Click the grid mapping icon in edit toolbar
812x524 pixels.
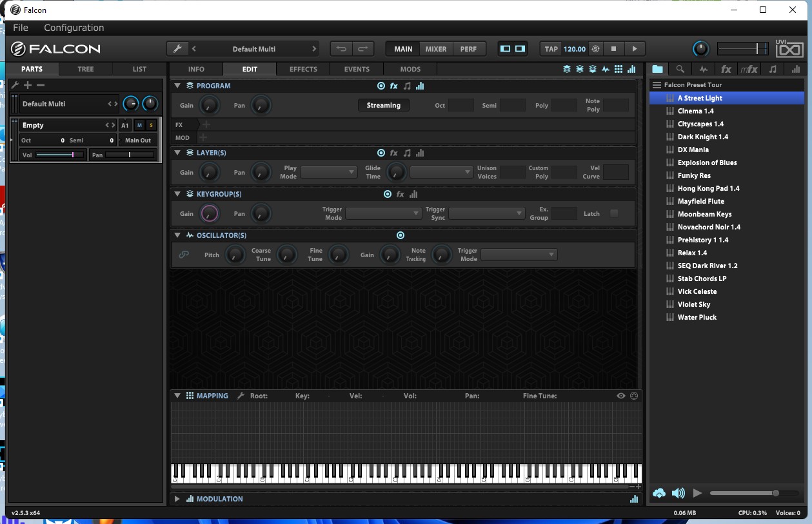click(x=619, y=69)
